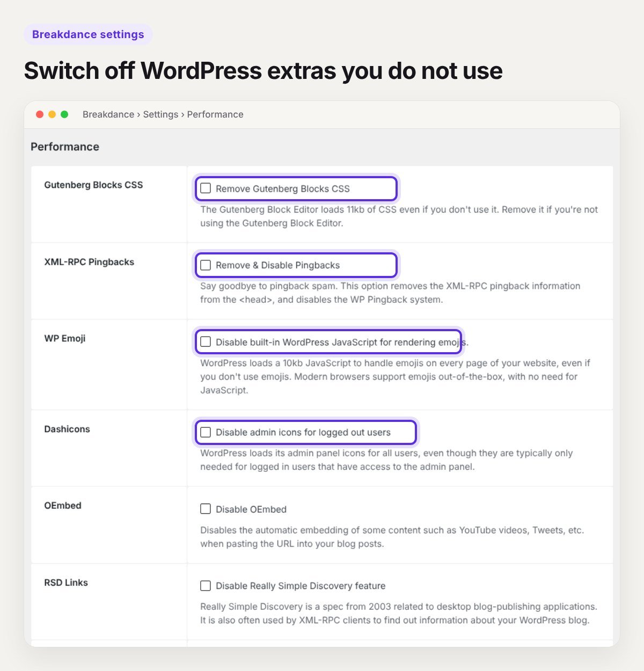Tick the Remove Gutenberg Blocks CSS checkbox
644x671 pixels.
(x=206, y=188)
